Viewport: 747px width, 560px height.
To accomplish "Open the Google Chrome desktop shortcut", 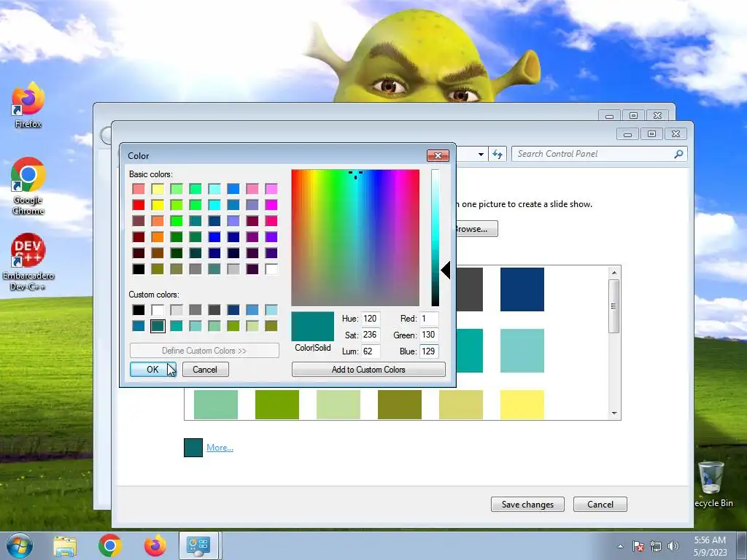I will click(x=28, y=186).
